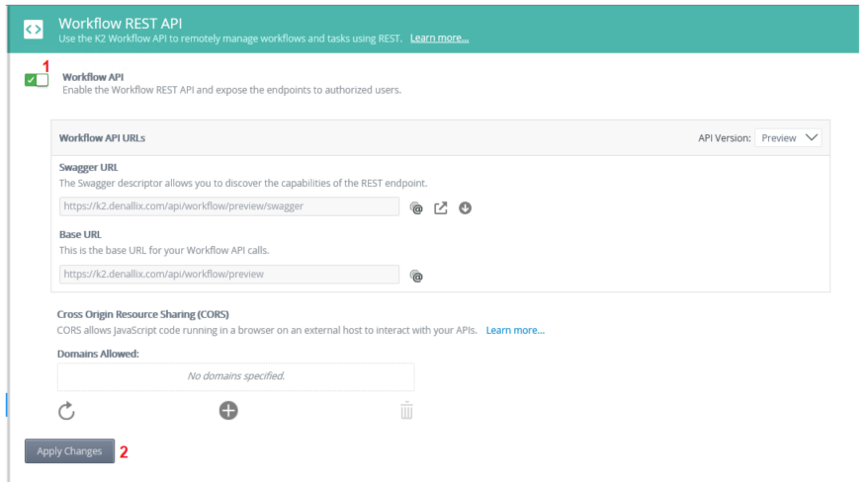868x482 pixels.
Task: Click the trash icon to delete domain
Action: tap(406, 410)
